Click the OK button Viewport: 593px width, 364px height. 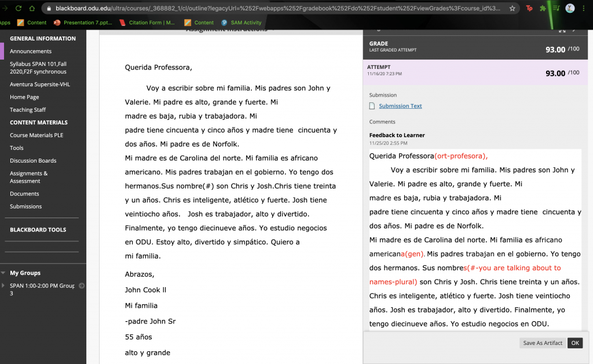click(575, 343)
